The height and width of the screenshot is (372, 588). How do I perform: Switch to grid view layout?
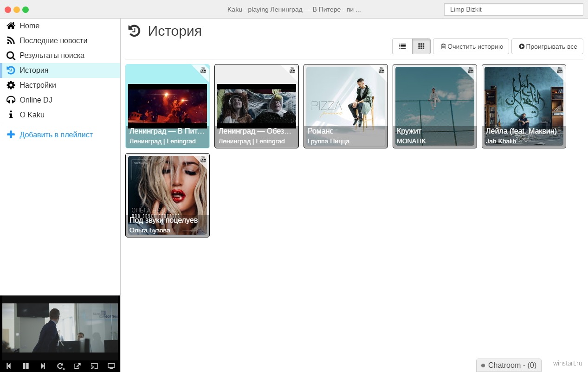pyautogui.click(x=421, y=46)
